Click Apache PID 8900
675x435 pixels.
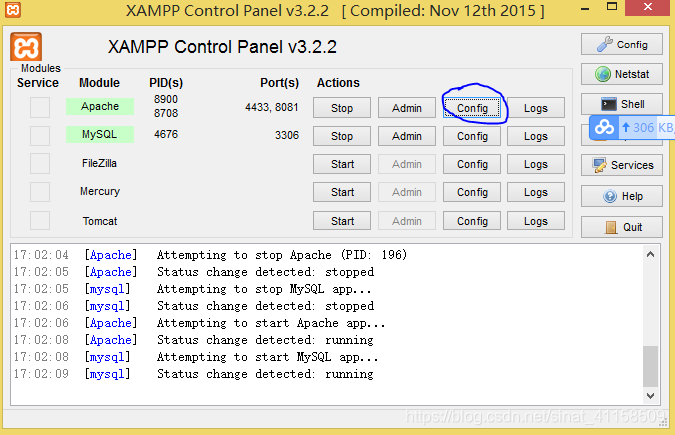(166, 99)
